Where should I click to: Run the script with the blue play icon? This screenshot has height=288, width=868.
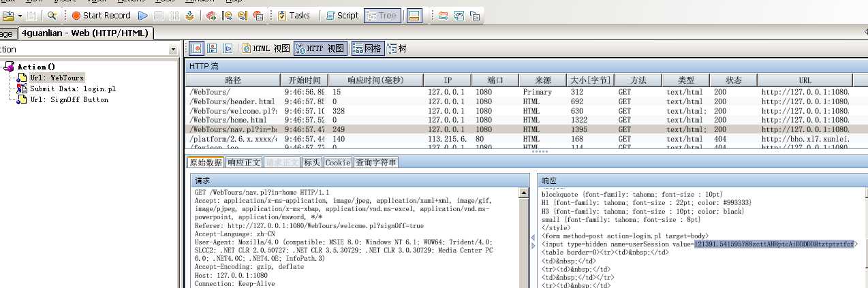[142, 15]
